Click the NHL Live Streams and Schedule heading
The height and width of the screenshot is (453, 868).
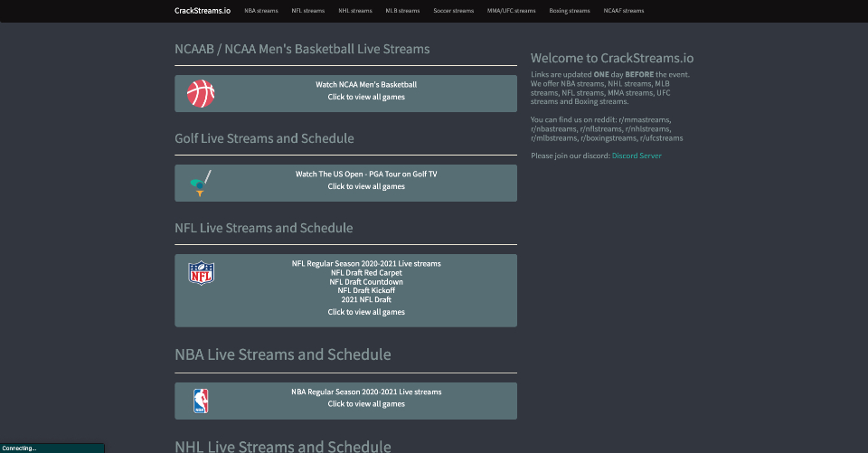[x=283, y=446]
